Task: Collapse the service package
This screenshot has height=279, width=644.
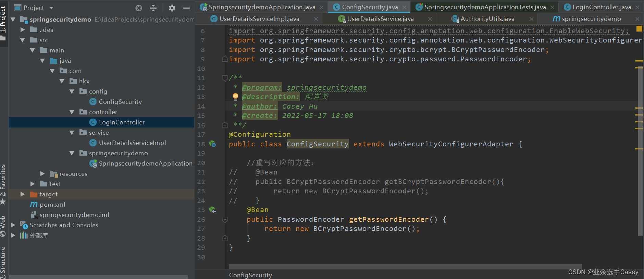Action: pos(72,133)
